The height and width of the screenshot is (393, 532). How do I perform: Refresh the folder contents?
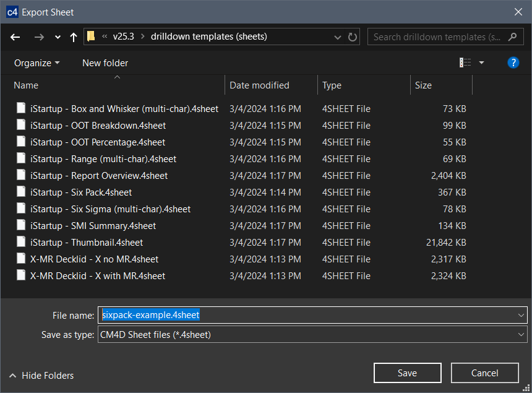pos(353,37)
